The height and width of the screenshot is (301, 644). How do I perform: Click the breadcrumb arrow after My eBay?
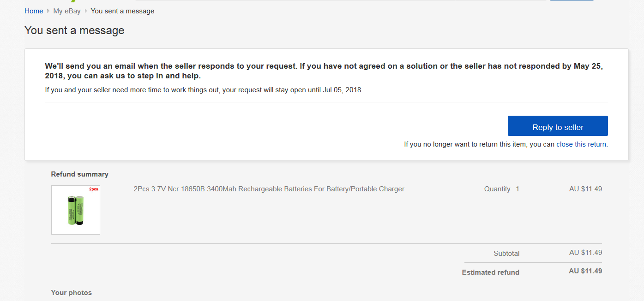86,11
